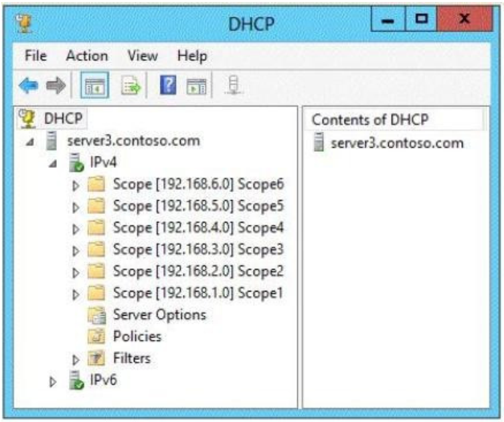
Task: Click the Back arrow toolbar icon
Action: pyautogui.click(x=29, y=86)
